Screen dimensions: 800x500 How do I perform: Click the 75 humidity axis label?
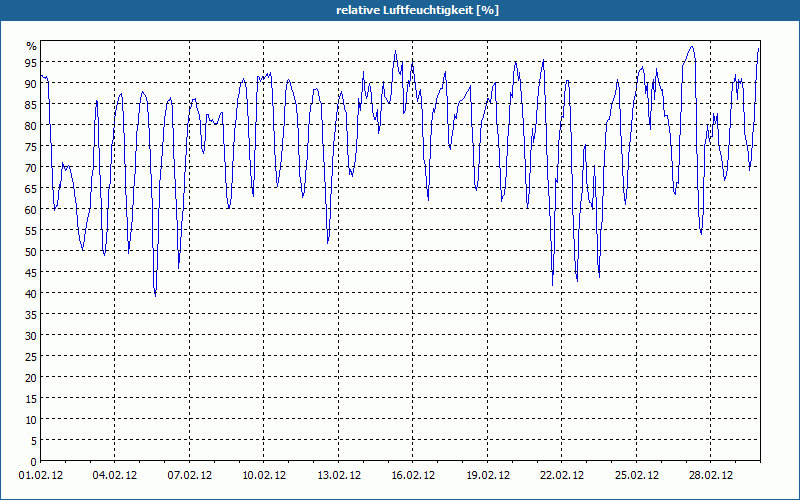(x=31, y=147)
